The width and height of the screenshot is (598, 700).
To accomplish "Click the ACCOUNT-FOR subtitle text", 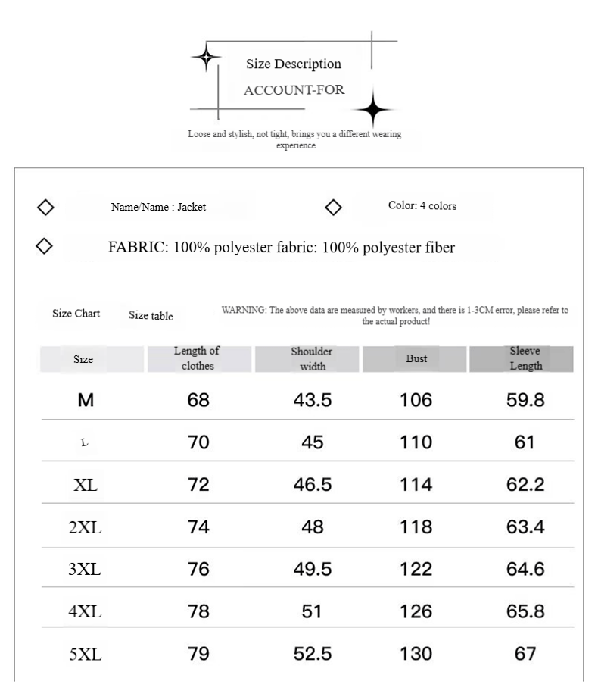I will click(294, 90).
